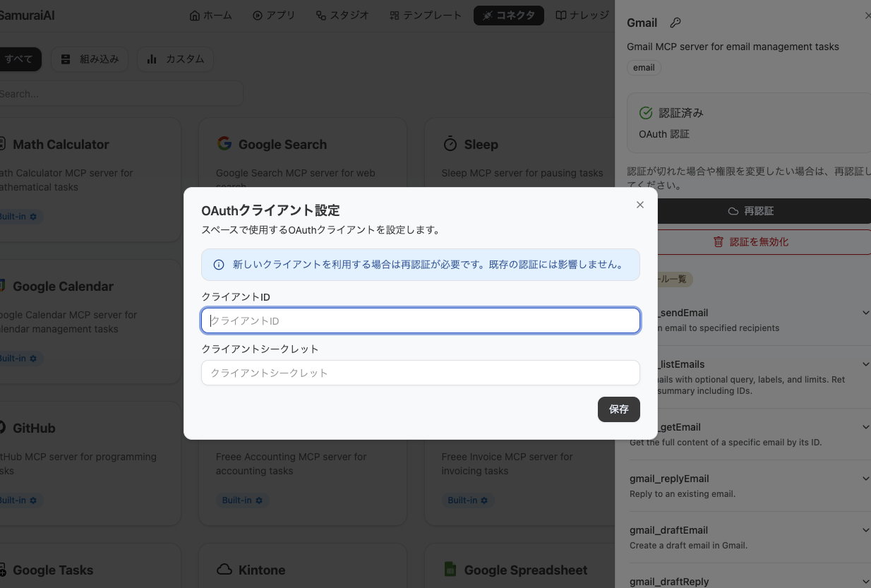Open the ホーム navigation tab
The width and height of the screenshot is (871, 588).
click(x=210, y=16)
